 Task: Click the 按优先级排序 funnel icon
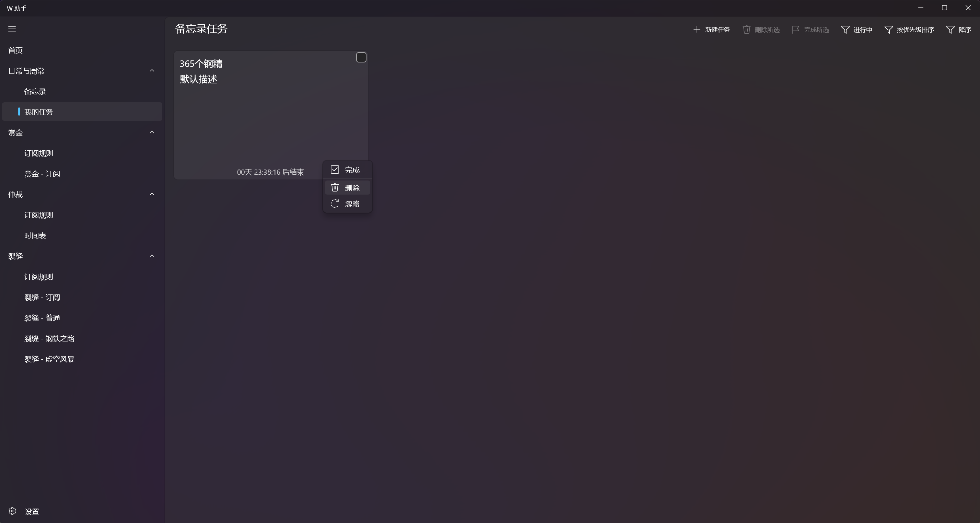(888, 30)
